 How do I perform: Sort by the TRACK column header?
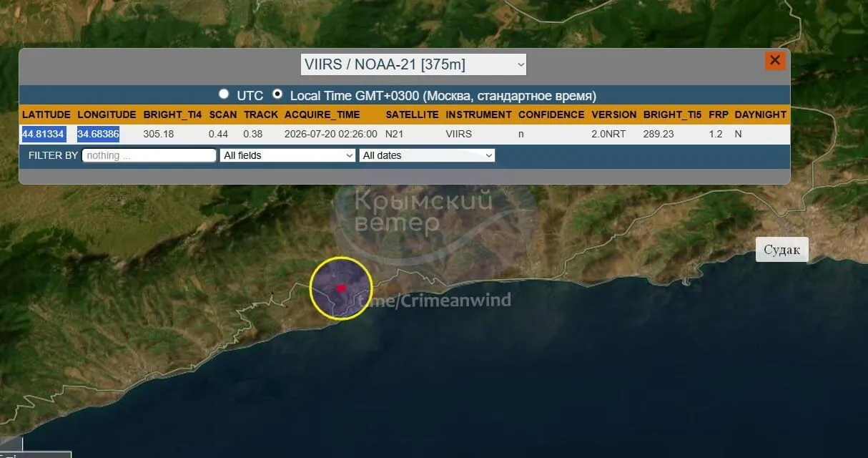[x=261, y=114]
